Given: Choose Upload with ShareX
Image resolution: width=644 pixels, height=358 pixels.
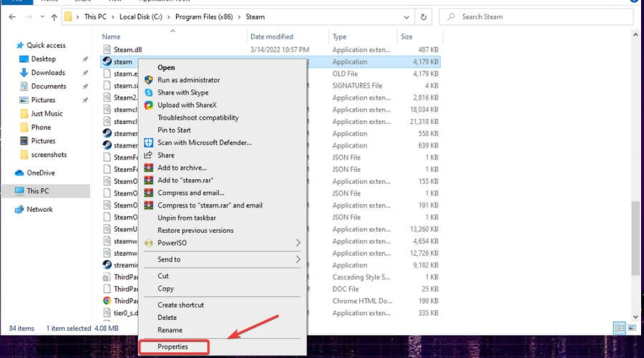Looking at the screenshot, I should pos(187,105).
